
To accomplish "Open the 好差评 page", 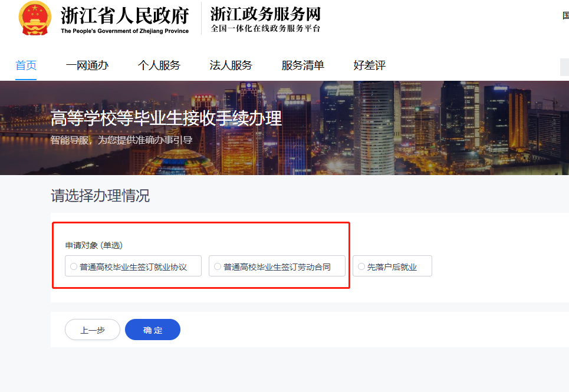I will tap(370, 65).
